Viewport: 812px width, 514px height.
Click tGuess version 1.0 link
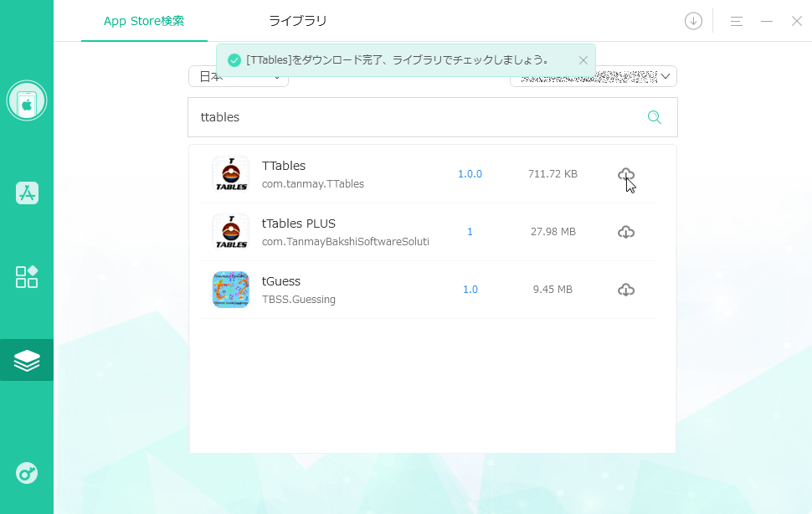[x=470, y=290]
